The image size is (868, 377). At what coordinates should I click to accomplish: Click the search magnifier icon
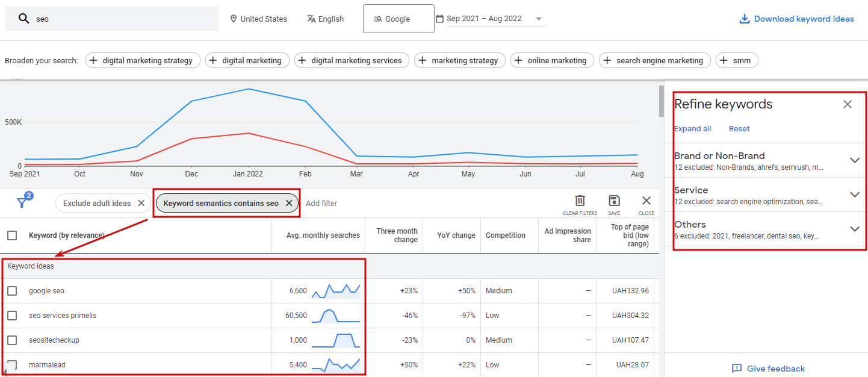23,19
